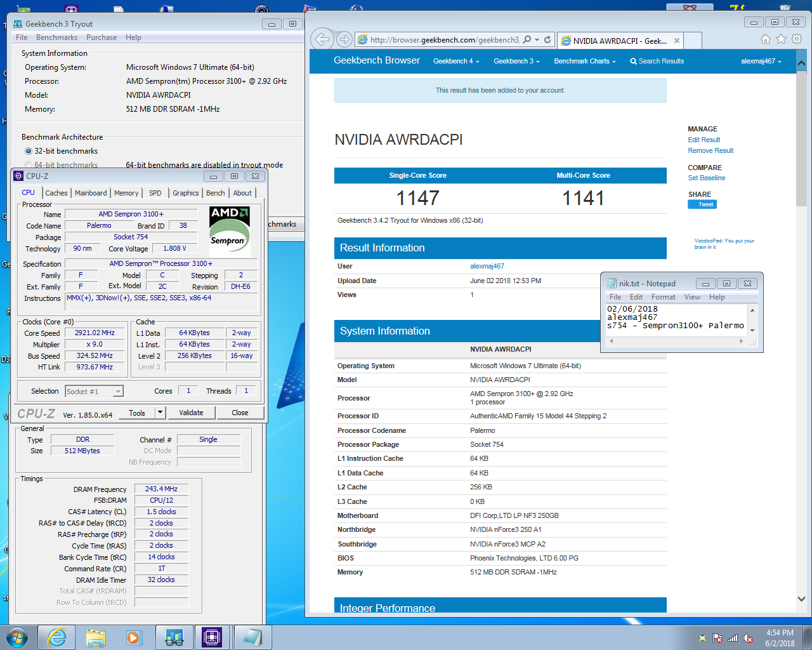Image resolution: width=812 pixels, height=650 pixels.
Task: Open the Windows Start menu
Action: tap(17, 637)
